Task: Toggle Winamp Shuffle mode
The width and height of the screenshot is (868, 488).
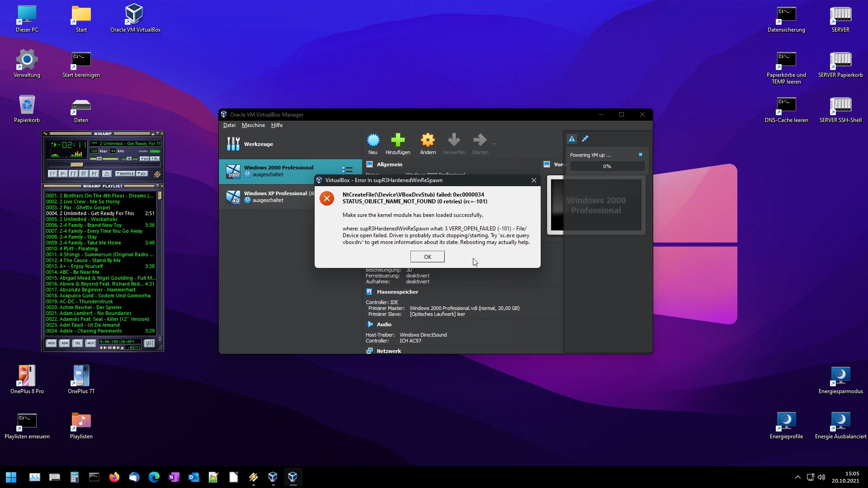Action: click(x=125, y=174)
